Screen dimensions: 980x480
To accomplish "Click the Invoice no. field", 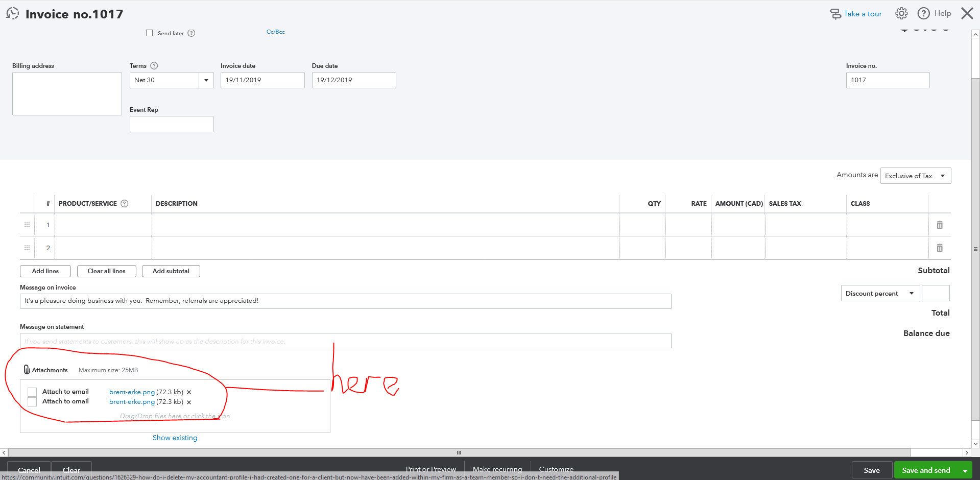I will pos(888,80).
